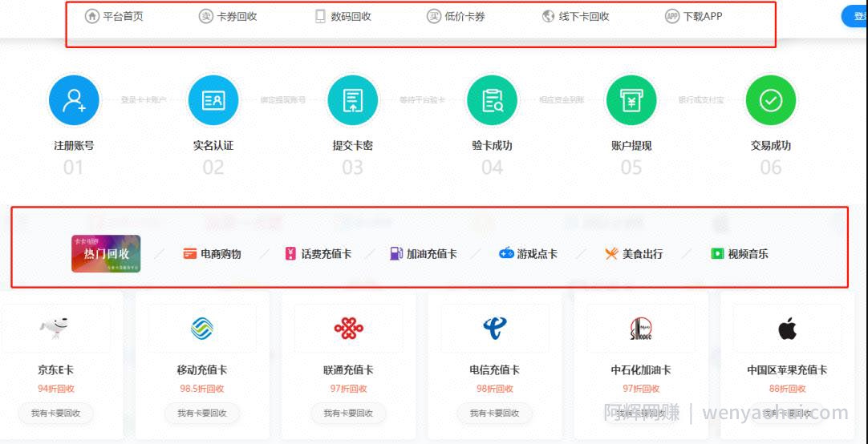Image resolution: width=868 pixels, height=444 pixels.
Task: Click the home icon beside 平台首页
Action: click(92, 16)
